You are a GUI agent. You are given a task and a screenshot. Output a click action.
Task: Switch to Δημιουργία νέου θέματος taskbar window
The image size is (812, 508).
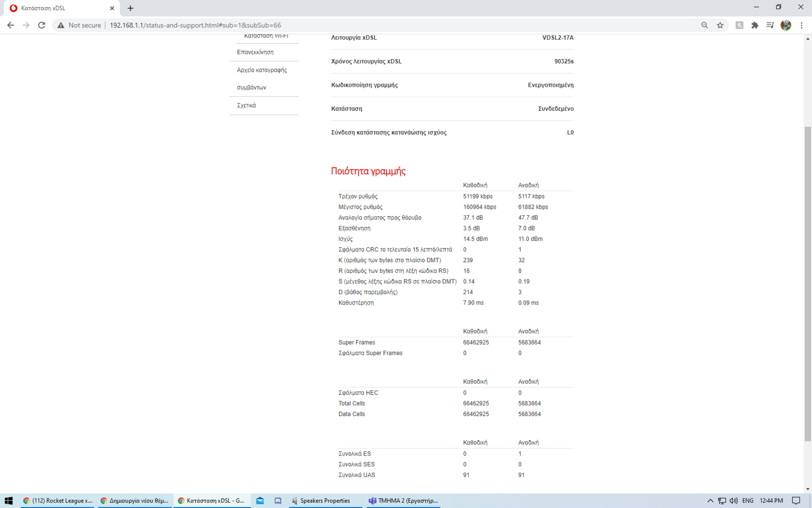(134, 500)
